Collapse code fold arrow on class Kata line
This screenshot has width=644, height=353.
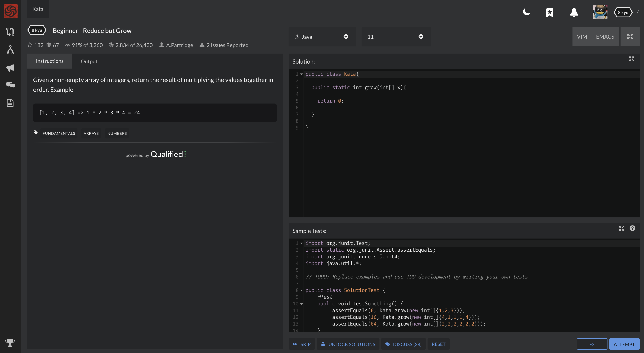[301, 74]
